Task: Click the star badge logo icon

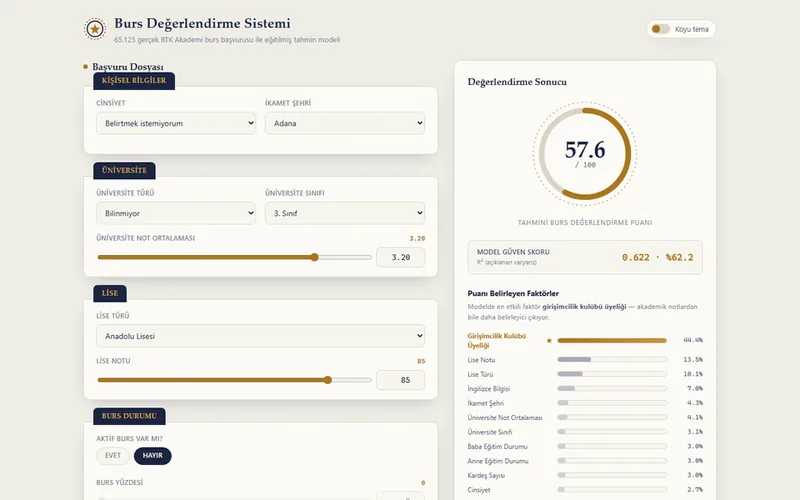Action: [95, 29]
